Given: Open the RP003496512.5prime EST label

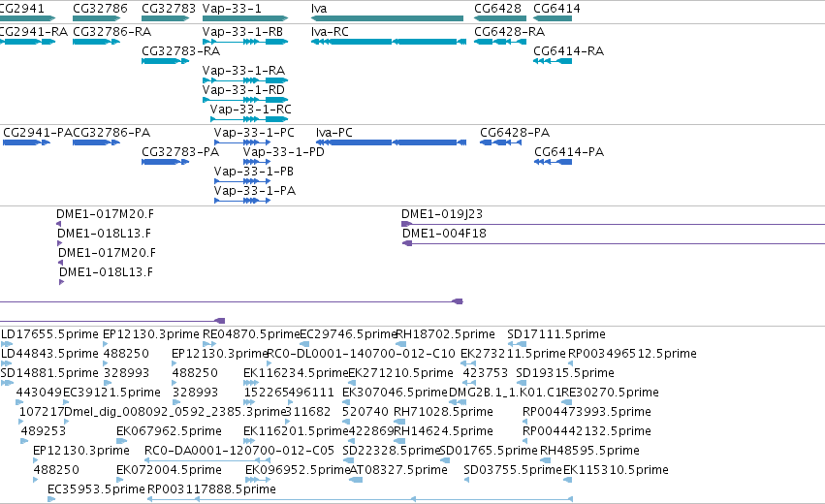Looking at the screenshot, I should click(632, 354).
